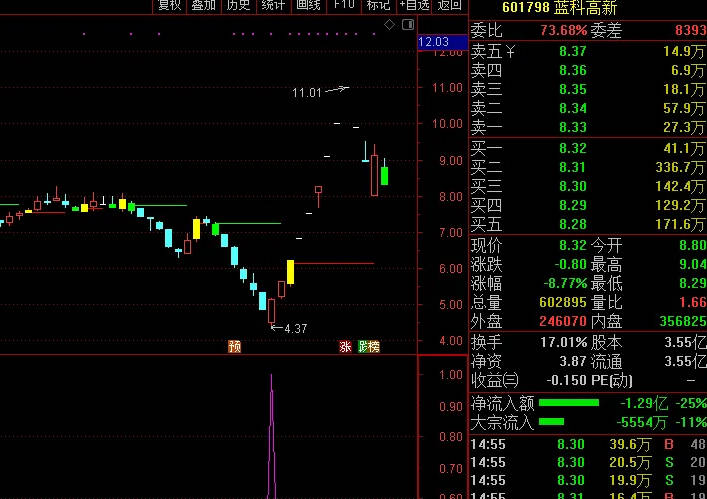The width and height of the screenshot is (707, 499).
Task: Click the 换手 value 17.01%
Action: click(x=564, y=343)
